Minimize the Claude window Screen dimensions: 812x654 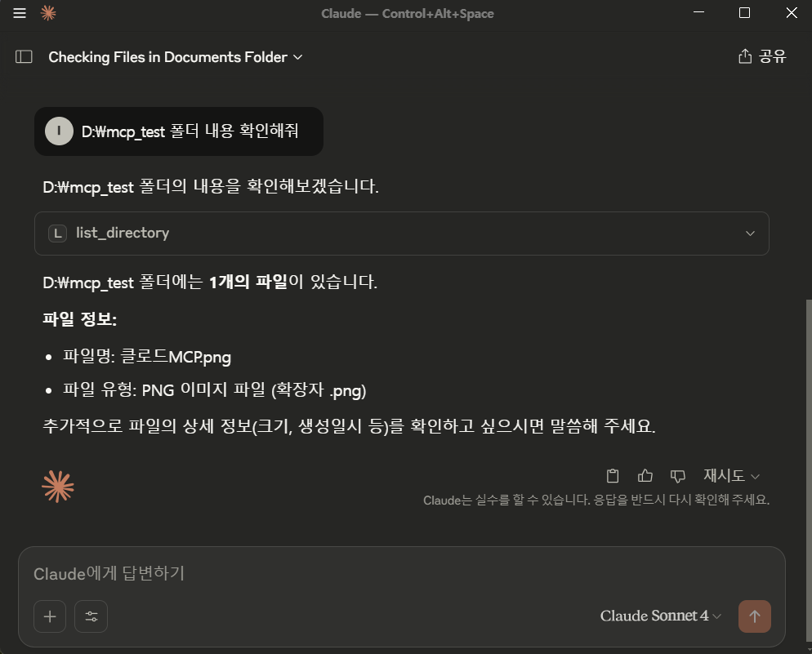(x=698, y=13)
